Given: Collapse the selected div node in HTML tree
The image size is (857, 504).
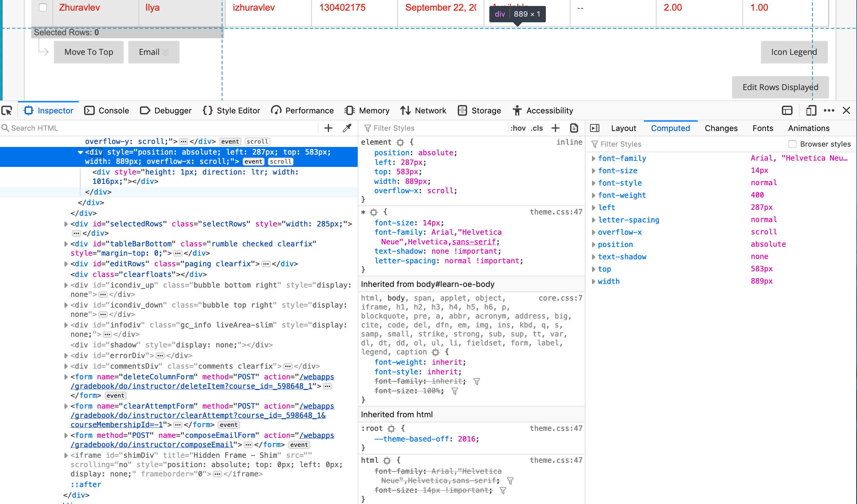Looking at the screenshot, I should [79, 152].
